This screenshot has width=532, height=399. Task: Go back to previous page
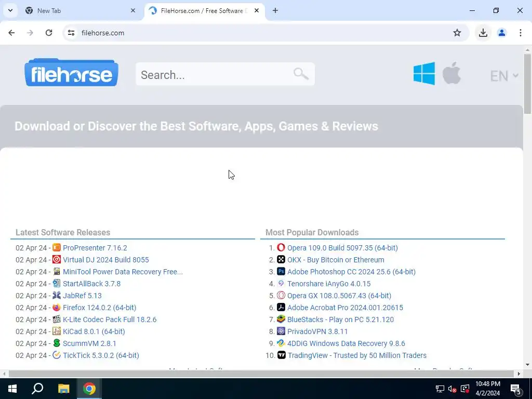click(11, 33)
